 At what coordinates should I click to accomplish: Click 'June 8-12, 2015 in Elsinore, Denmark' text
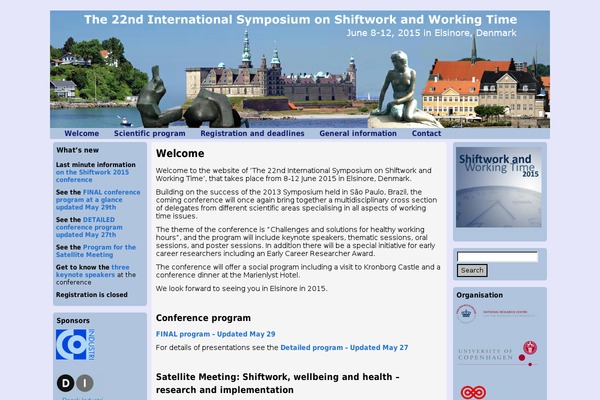tap(432, 33)
